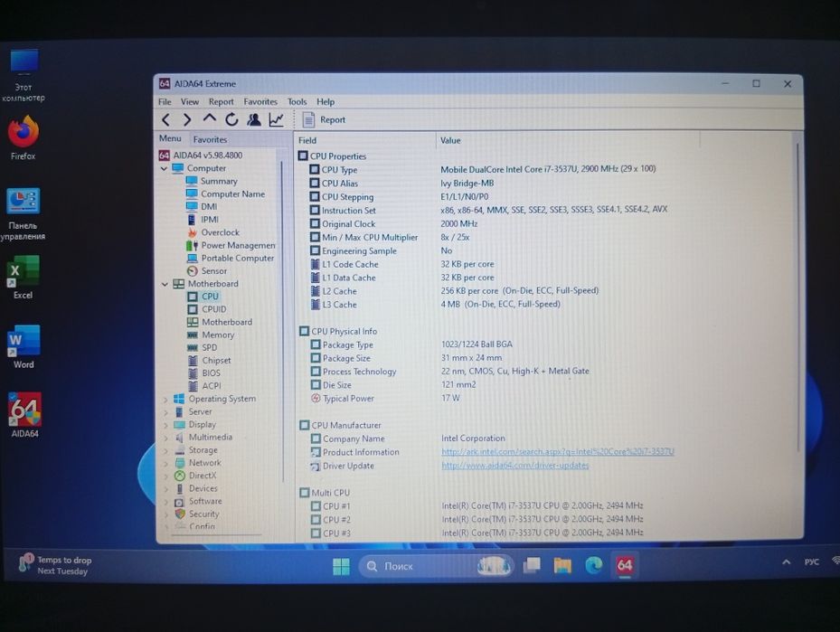840x632 pixels.
Task: Click the Up arrow toolbar icon
Action: point(210,119)
